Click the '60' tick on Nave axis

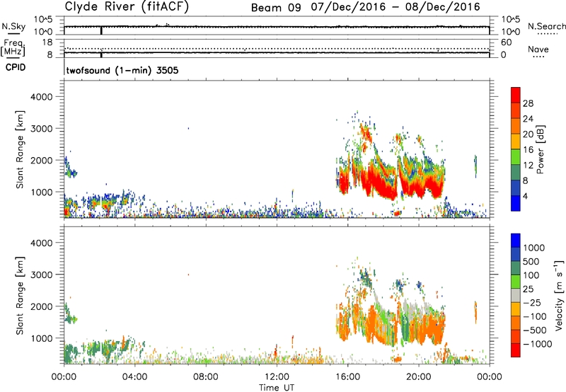506,42
